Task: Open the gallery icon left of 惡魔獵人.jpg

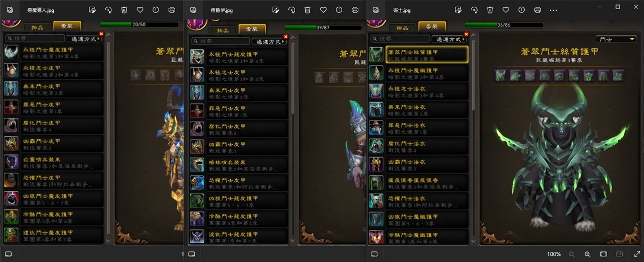Action: [10, 10]
